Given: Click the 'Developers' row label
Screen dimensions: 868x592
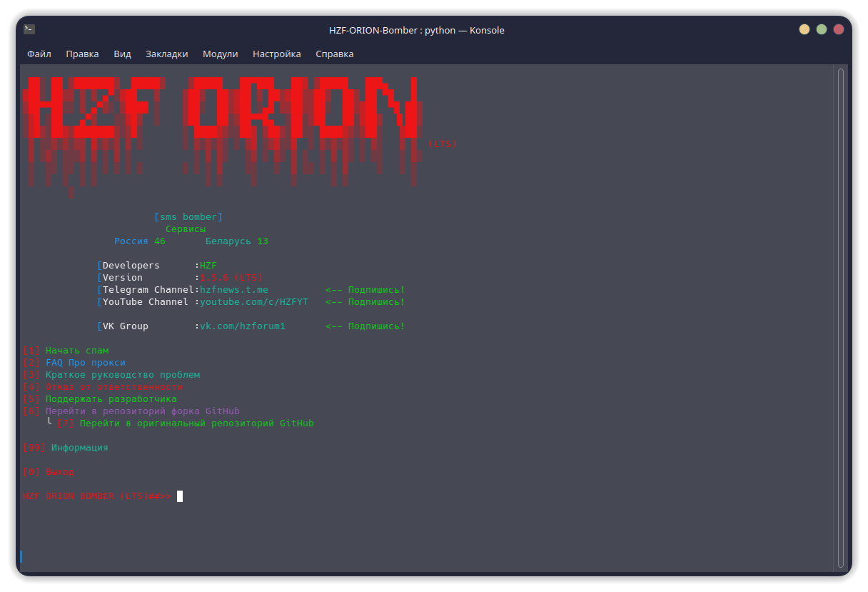Looking at the screenshot, I should 131,265.
